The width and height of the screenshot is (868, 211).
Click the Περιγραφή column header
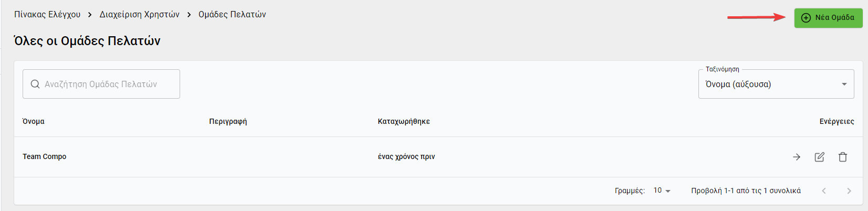(228, 121)
